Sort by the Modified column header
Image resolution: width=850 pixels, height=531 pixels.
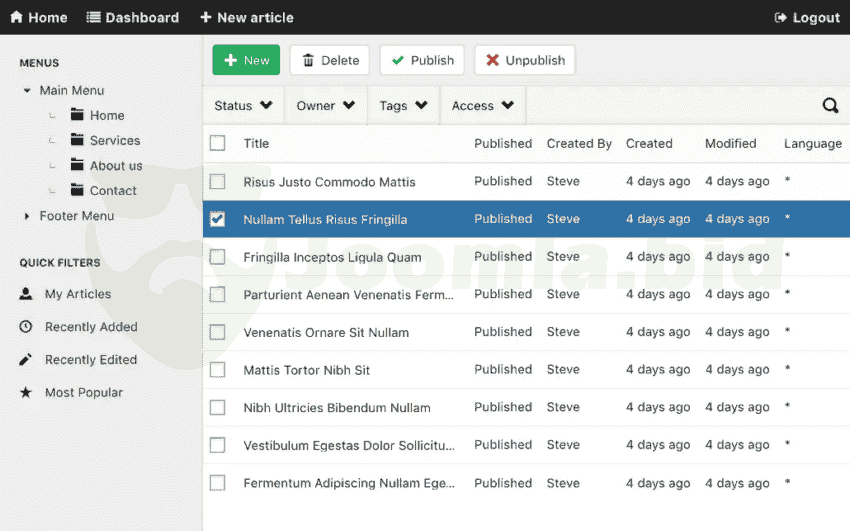730,144
